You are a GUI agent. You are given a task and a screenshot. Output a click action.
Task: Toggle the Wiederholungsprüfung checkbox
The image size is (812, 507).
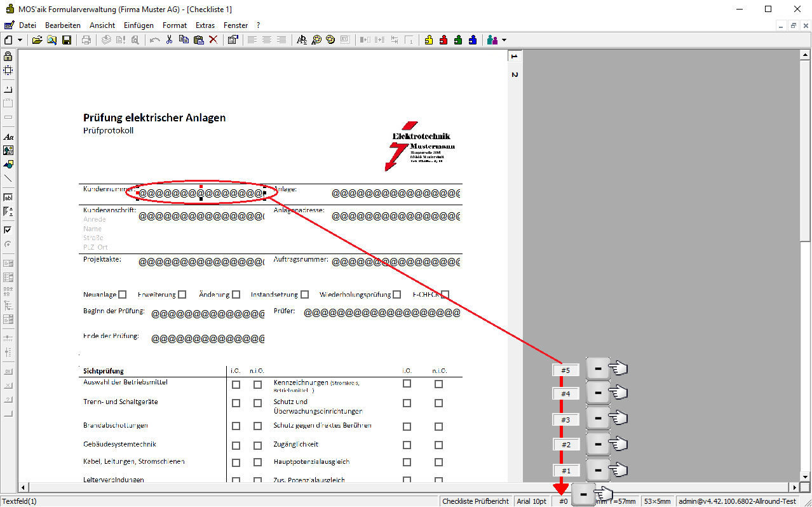[397, 295]
